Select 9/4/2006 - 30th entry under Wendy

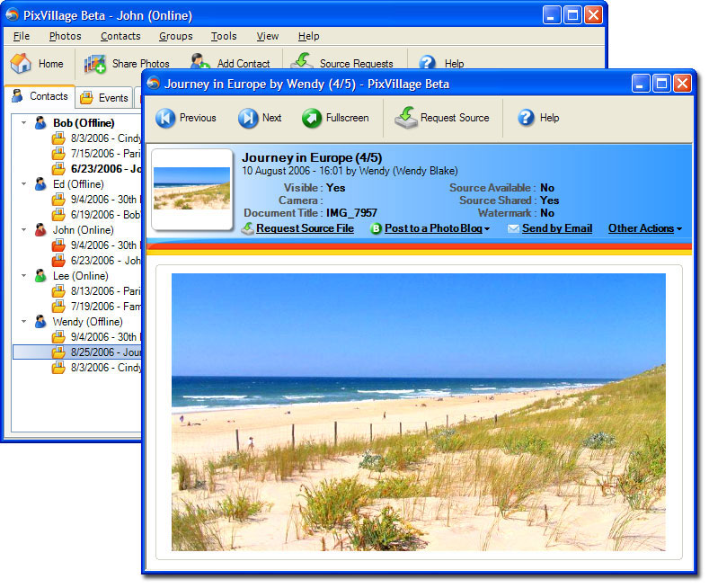pos(97,337)
